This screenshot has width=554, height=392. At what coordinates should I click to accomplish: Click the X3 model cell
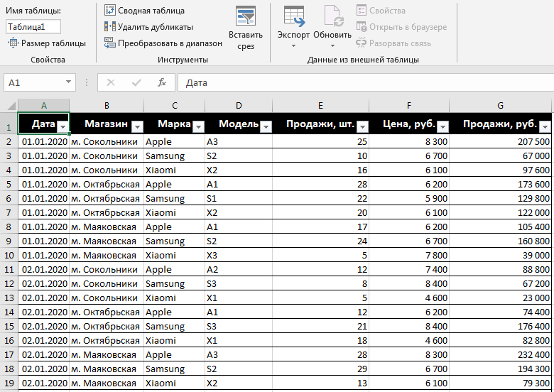click(239, 256)
